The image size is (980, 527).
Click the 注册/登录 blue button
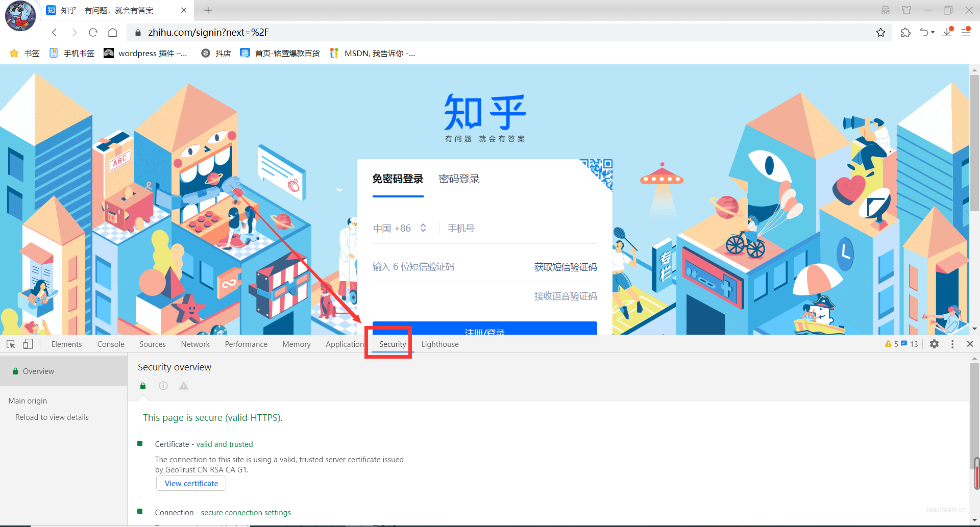485,328
